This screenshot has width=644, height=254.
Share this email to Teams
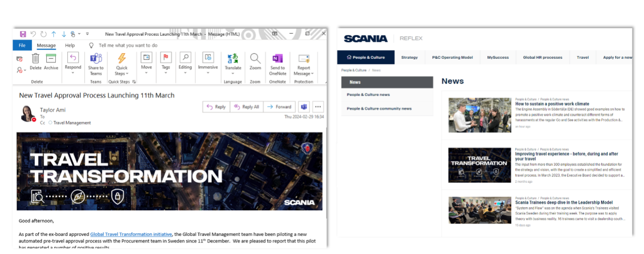pos(96,64)
